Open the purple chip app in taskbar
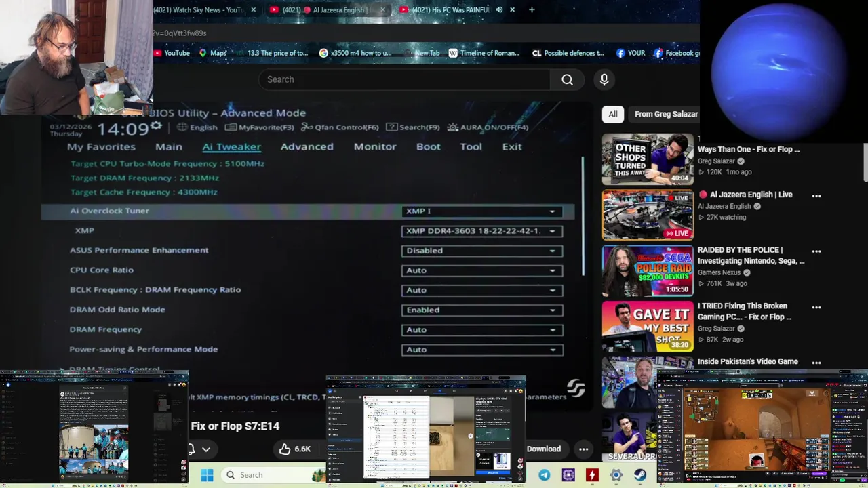This screenshot has width=868, height=488. 568,475
